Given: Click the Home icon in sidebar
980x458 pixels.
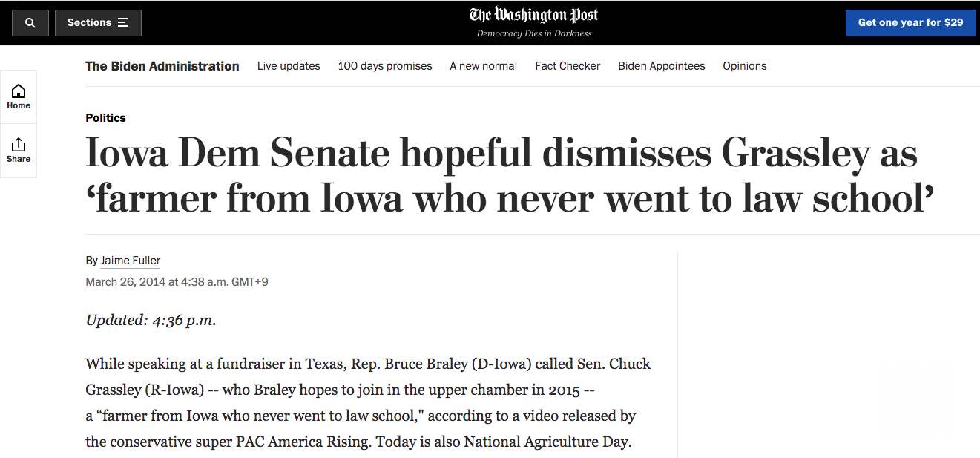Looking at the screenshot, I should [x=19, y=96].
